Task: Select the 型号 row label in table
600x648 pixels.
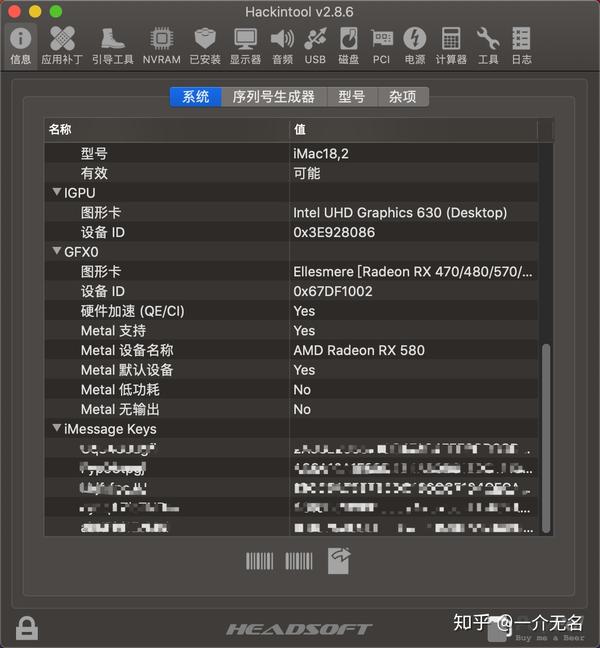Action: pos(94,154)
